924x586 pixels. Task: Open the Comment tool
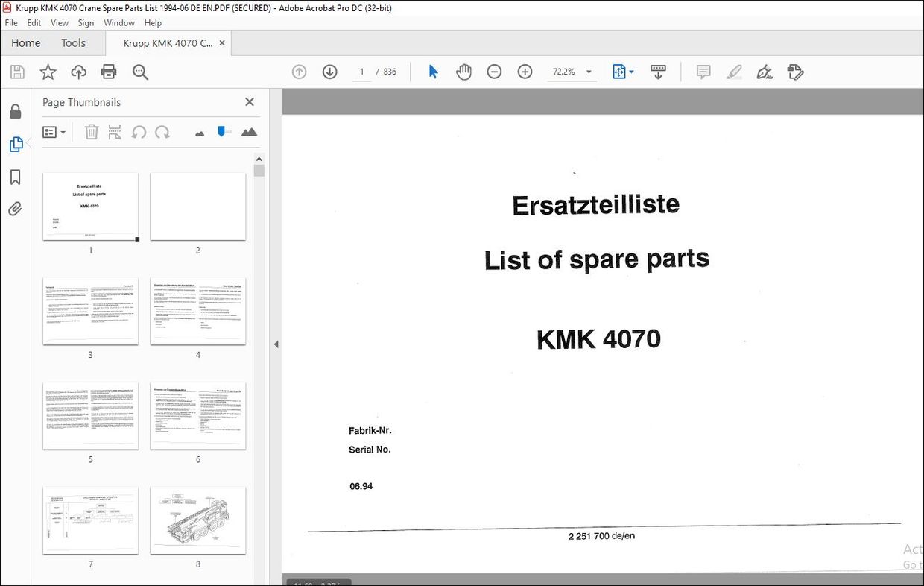[x=702, y=71]
